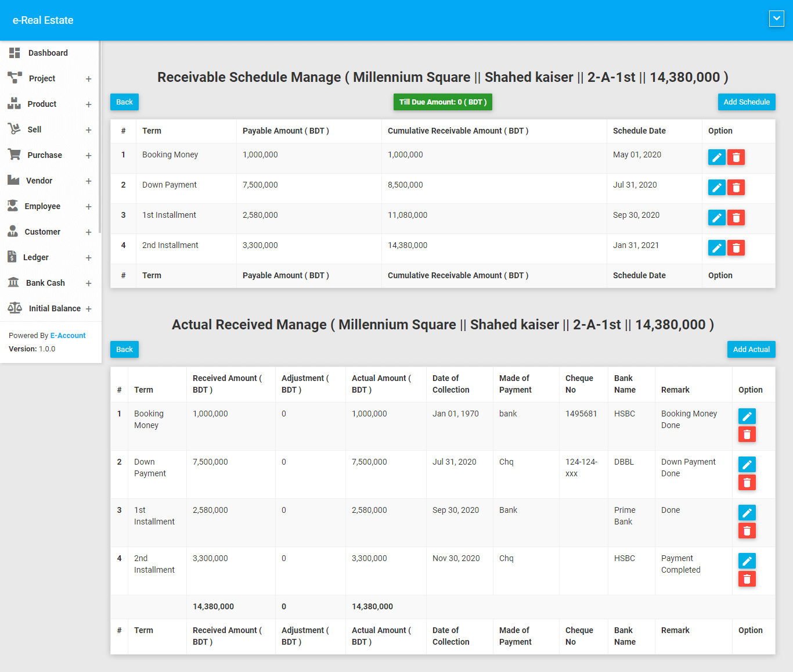Edit actual received Booking Money record

747,416
